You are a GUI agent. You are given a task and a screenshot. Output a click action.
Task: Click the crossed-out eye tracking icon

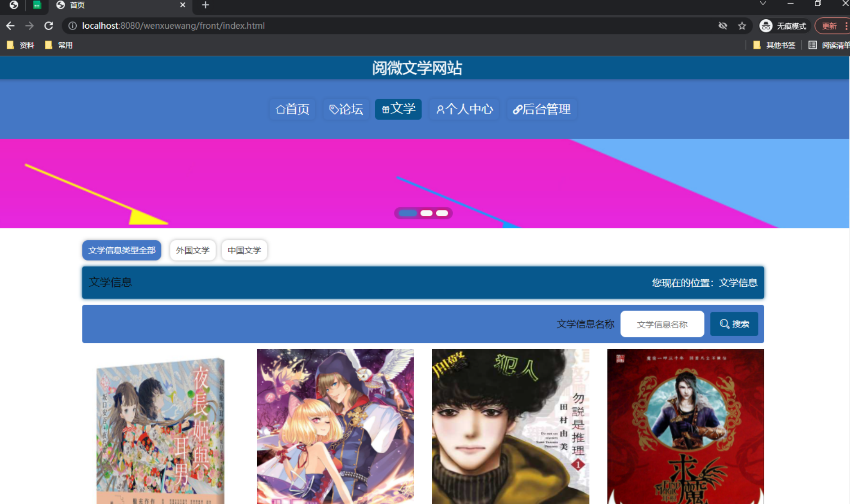tap(723, 26)
